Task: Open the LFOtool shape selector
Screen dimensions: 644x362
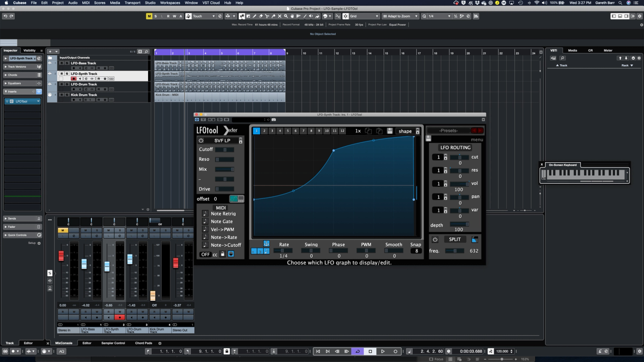Action: pos(408,131)
